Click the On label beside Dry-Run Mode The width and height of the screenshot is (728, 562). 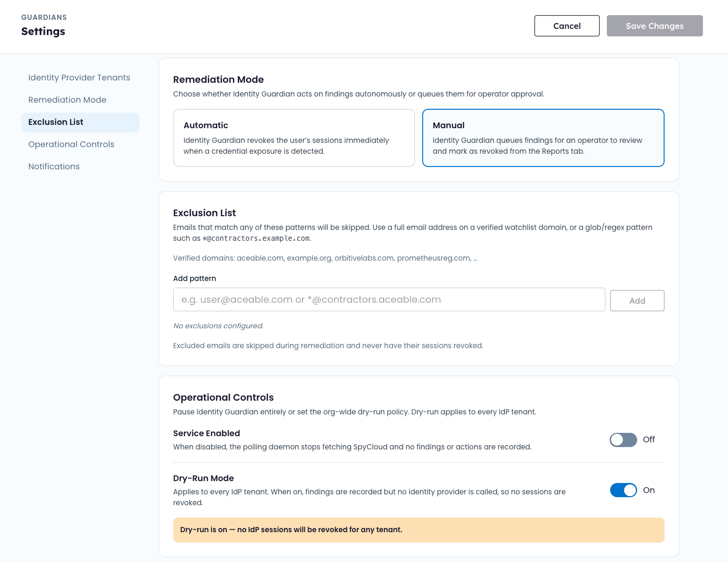coord(649,490)
